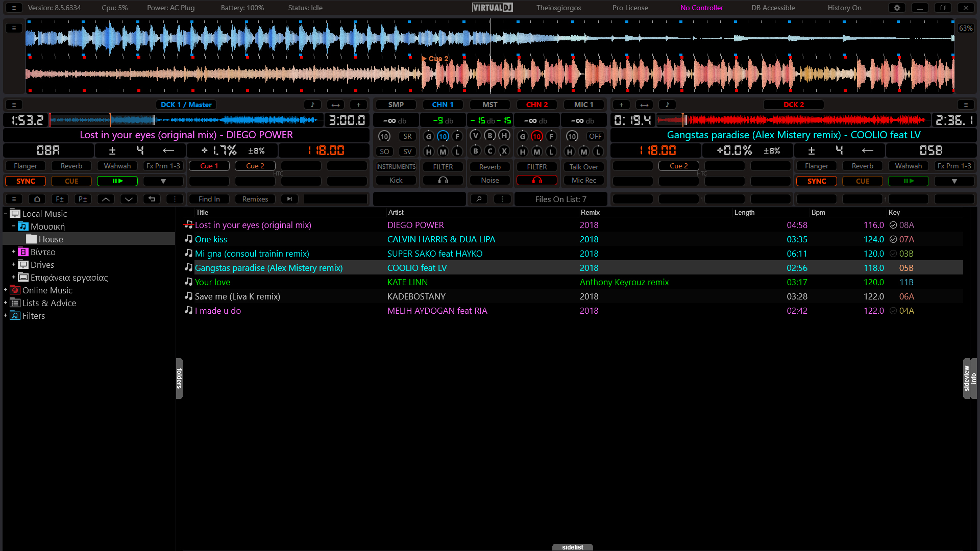Image resolution: width=980 pixels, height=551 pixels.
Task: Click deck 1 double-arrow icon
Action: coord(335,105)
